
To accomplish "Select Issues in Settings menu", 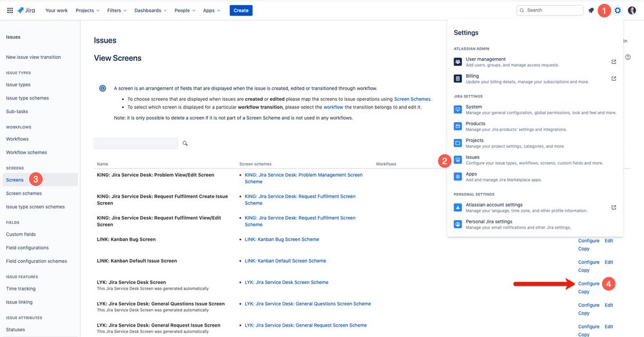I will [x=535, y=160].
